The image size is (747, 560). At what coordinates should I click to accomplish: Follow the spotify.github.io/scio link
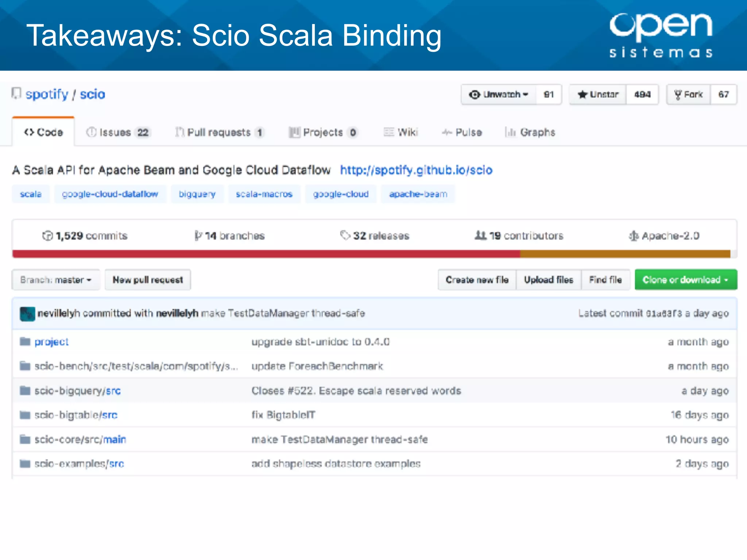[x=416, y=170]
